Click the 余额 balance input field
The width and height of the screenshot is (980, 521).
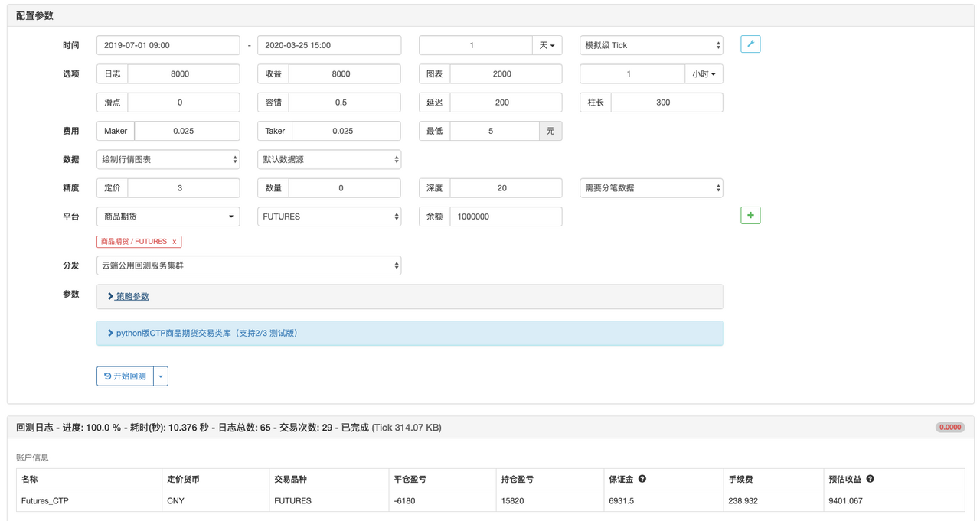click(505, 217)
